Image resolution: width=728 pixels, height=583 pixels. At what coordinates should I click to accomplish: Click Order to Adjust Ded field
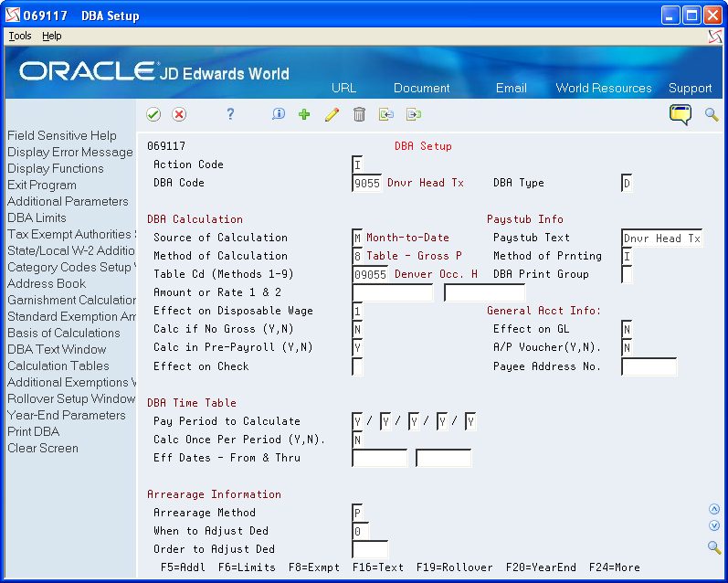click(370, 549)
